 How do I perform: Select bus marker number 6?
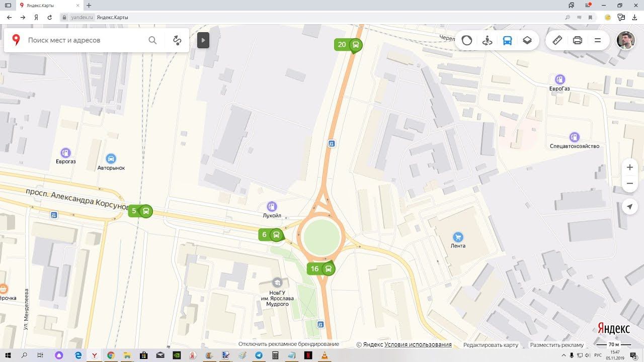point(271,235)
